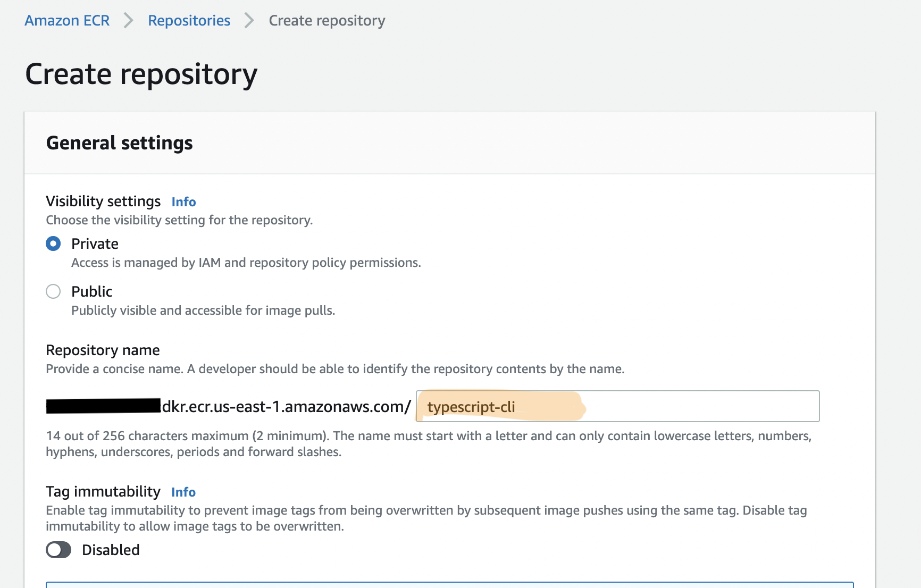Click the Create repository breadcrumb text
Screen dimensions: 921x588
[327, 20]
